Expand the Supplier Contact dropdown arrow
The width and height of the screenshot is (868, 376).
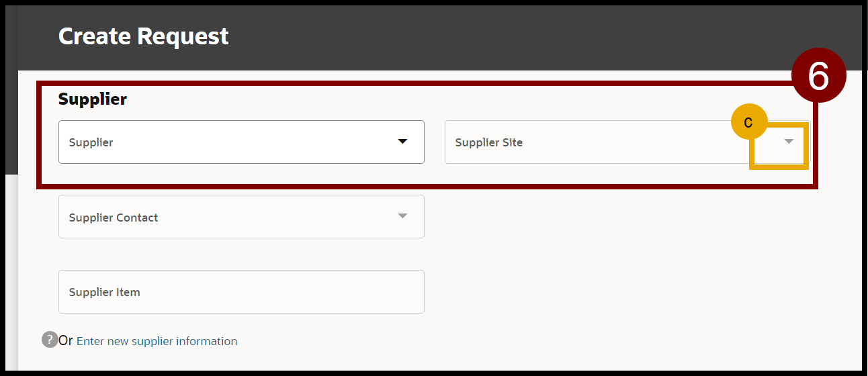(402, 216)
